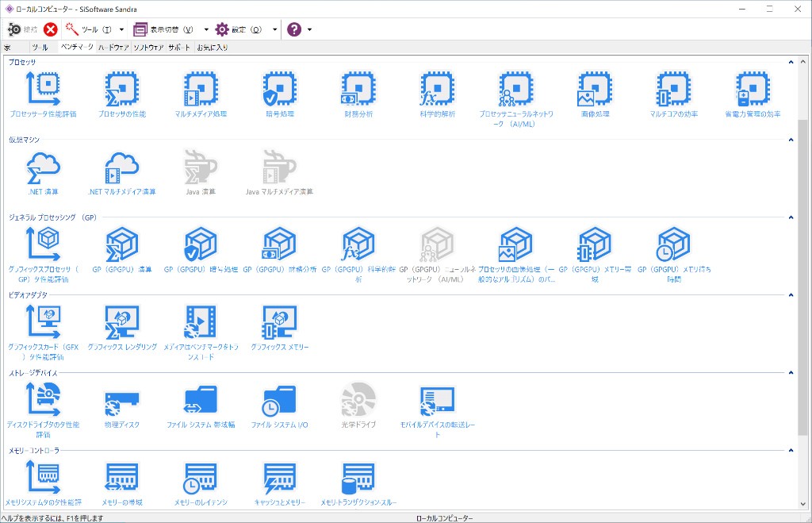Collapse the ストレージデバイス section chevron
This screenshot has width=812, height=523.
point(791,373)
